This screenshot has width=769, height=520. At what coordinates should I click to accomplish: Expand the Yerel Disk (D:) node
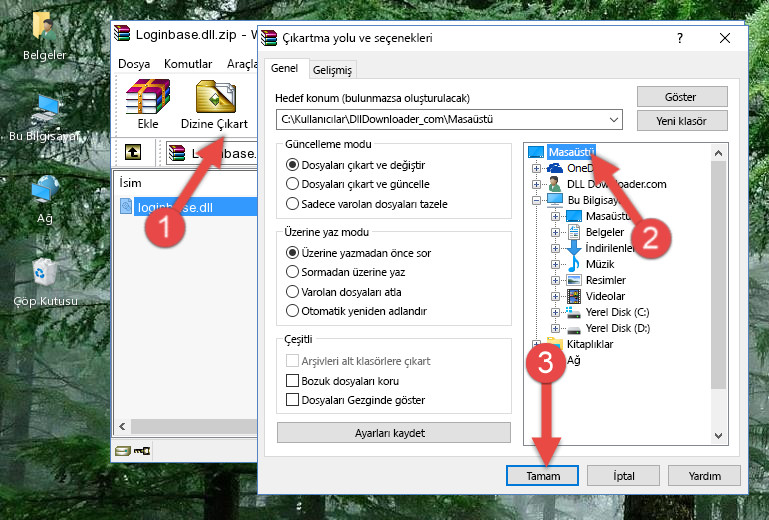pos(555,328)
